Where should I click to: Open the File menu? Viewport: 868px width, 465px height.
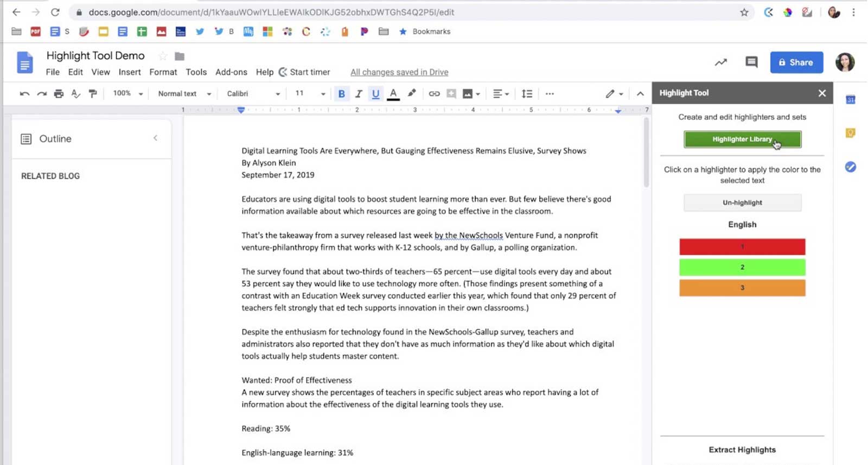[x=53, y=72]
